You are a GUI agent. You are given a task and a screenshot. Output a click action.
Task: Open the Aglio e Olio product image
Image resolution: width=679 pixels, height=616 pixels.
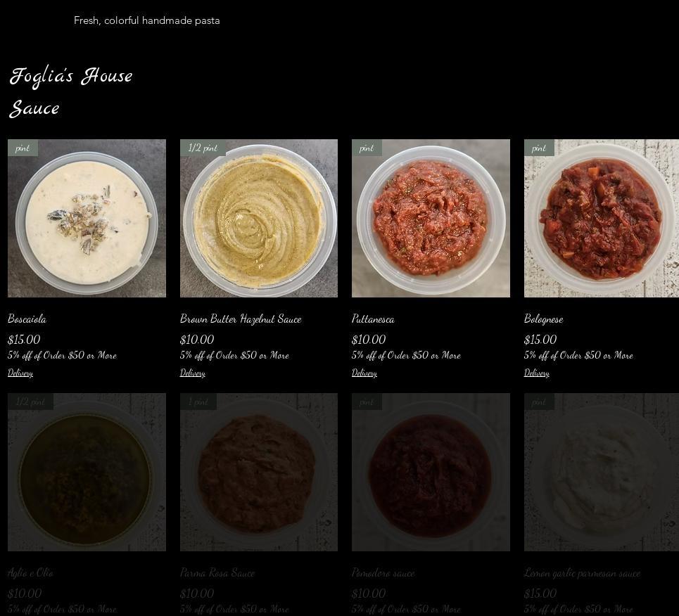coord(87,472)
